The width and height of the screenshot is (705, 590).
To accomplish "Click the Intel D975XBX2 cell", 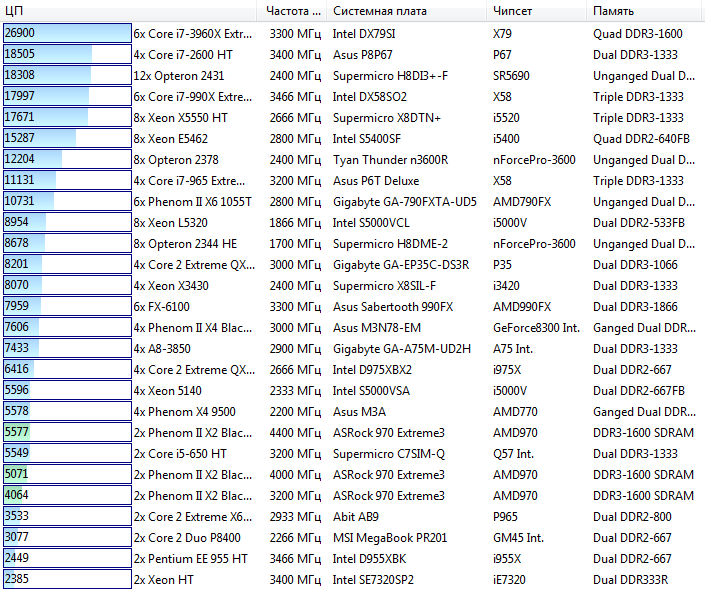I will click(372, 370).
